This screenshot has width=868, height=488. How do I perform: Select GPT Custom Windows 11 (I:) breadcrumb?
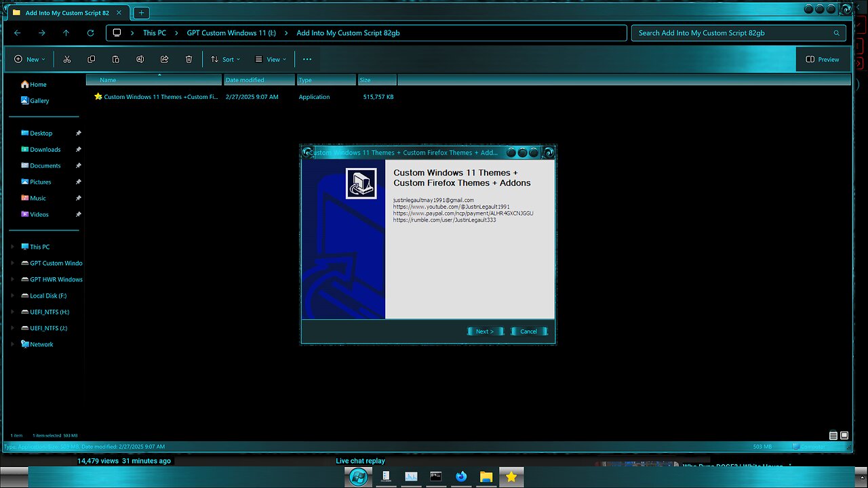232,33
